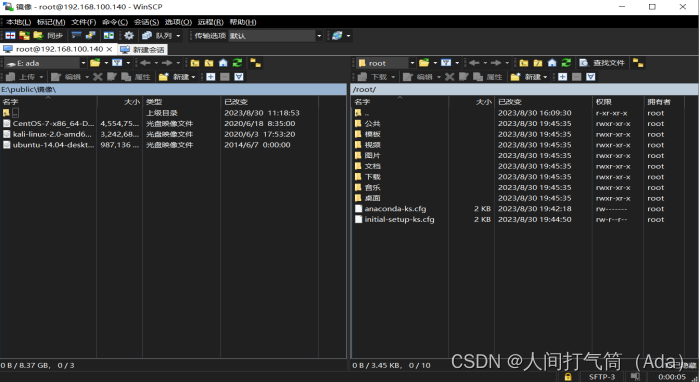Viewport: 700px width, 382px height.
Task: Expand the remote root directory dropdown
Action: coord(412,63)
